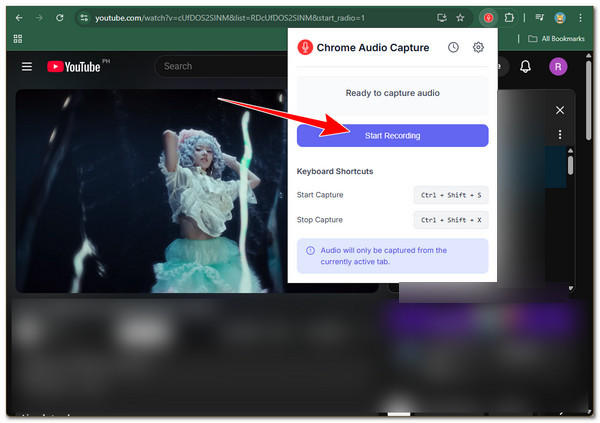Screen dimensions: 600x423
Task: Open the Chrome profile avatar
Action: pos(560,18)
